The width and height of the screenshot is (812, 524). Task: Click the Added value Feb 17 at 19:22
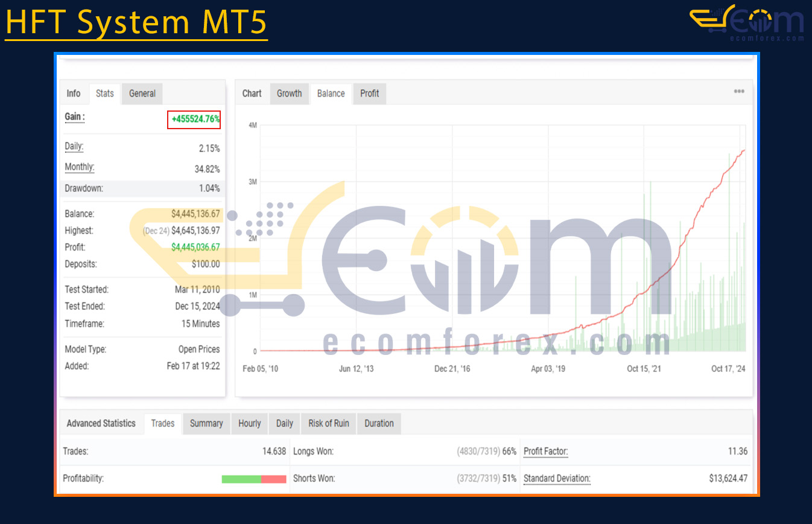coord(193,366)
